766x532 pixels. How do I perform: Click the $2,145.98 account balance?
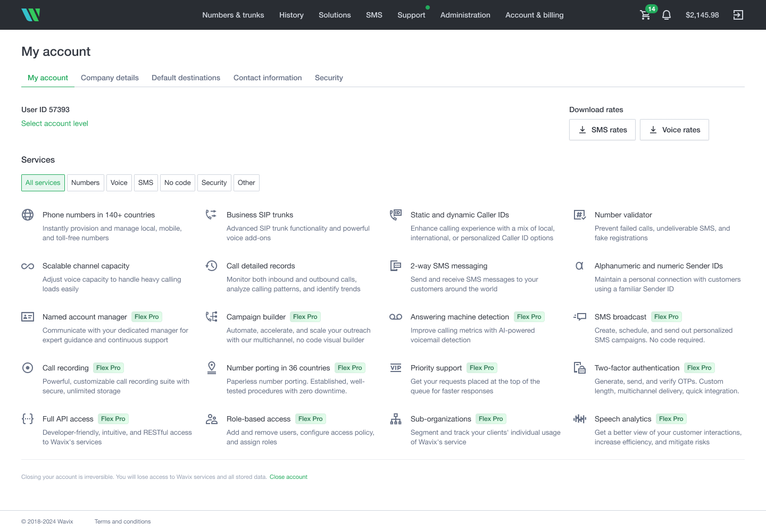click(702, 15)
